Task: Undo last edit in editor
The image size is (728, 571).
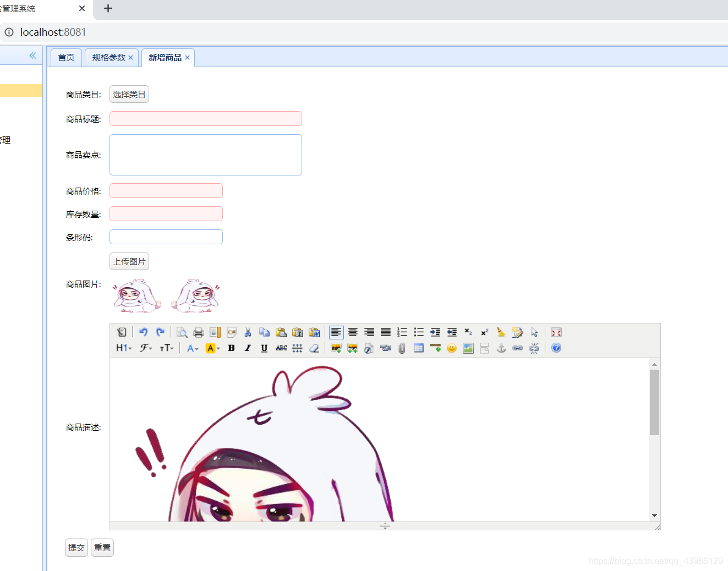Action: coord(144,332)
